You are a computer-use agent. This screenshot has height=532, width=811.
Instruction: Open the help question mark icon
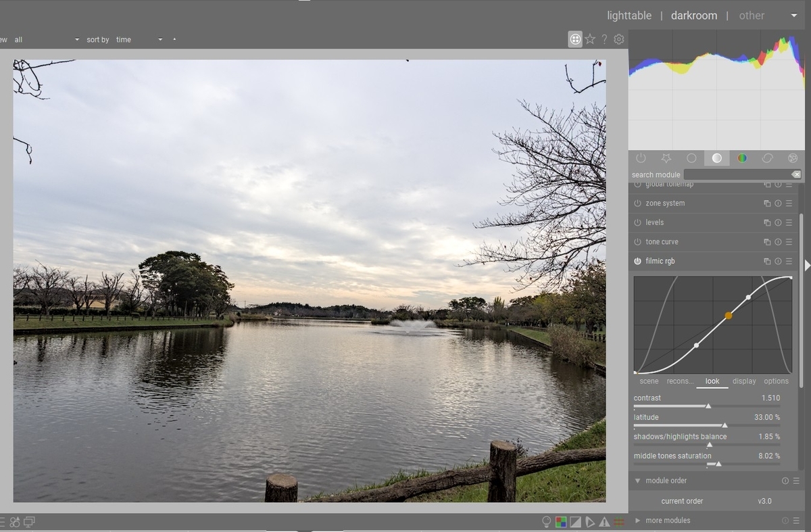[604, 39]
